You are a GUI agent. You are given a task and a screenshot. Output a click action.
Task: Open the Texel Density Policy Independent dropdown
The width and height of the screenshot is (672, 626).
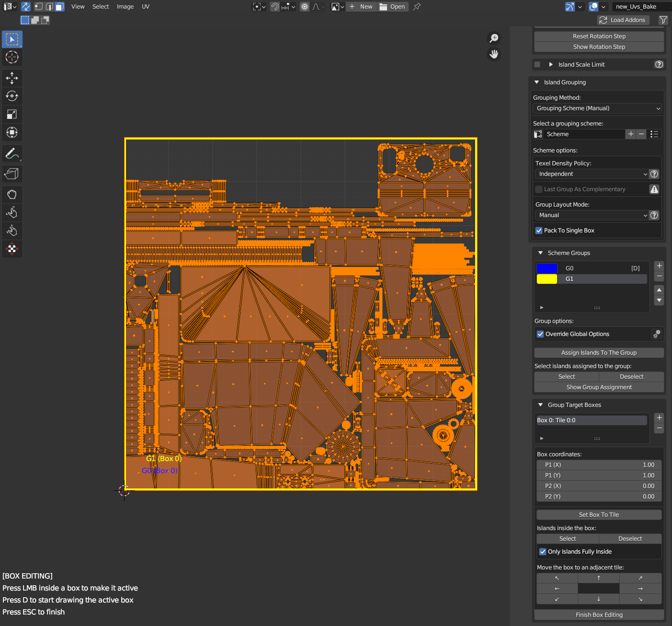coord(592,174)
